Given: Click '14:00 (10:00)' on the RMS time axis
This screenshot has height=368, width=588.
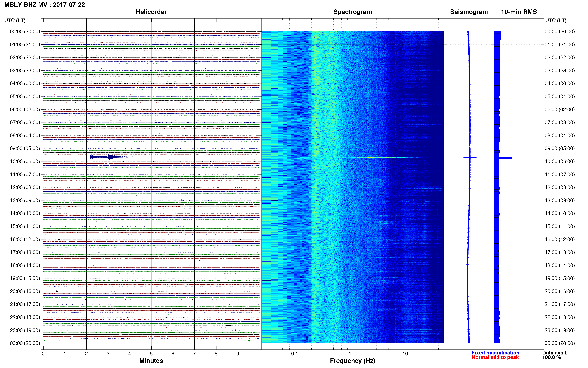Looking at the screenshot, I should coord(560,213).
